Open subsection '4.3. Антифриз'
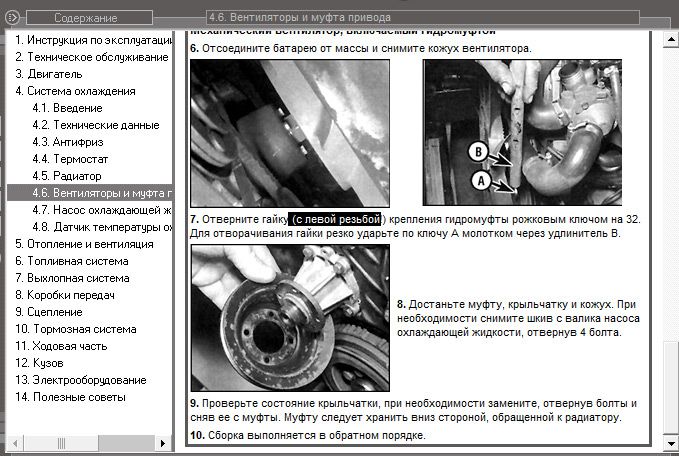The width and height of the screenshot is (679, 456). (68, 142)
